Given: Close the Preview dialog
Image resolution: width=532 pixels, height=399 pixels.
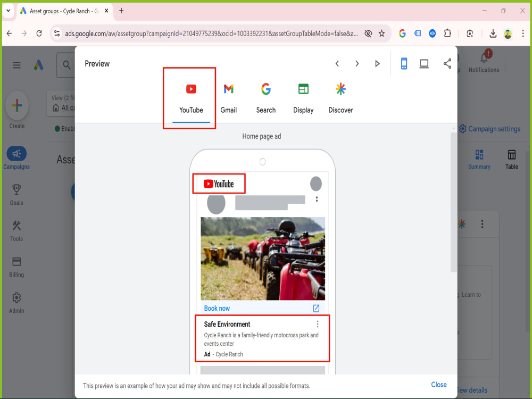Looking at the screenshot, I should pyautogui.click(x=439, y=385).
